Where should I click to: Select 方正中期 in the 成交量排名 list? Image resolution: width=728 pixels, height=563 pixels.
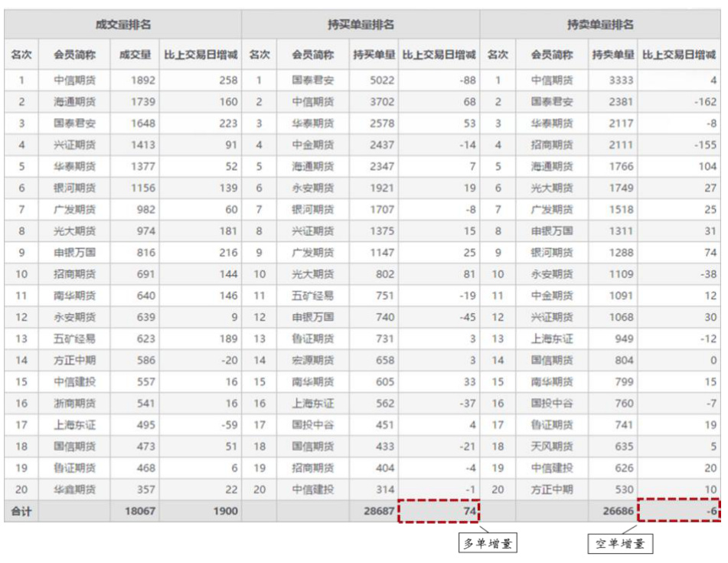(74, 360)
